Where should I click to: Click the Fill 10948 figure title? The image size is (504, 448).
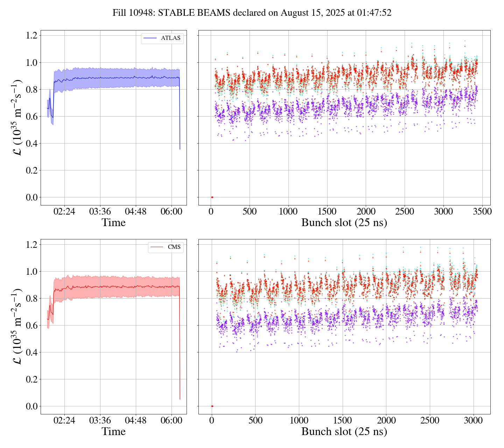pos(252,13)
